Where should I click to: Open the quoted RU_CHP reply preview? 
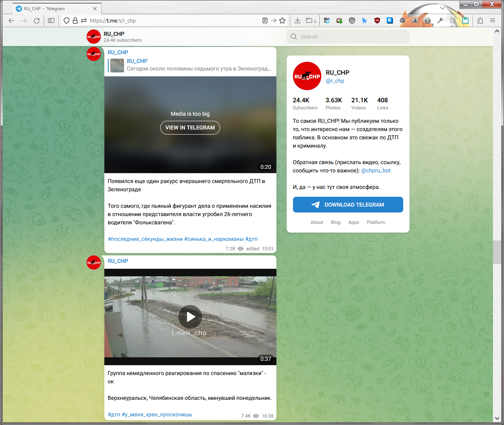coord(190,65)
